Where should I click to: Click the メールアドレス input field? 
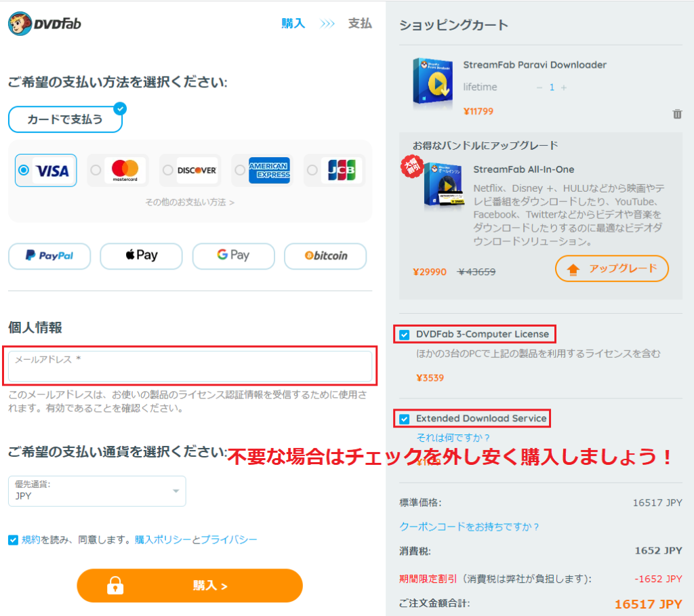pyautogui.click(x=190, y=366)
